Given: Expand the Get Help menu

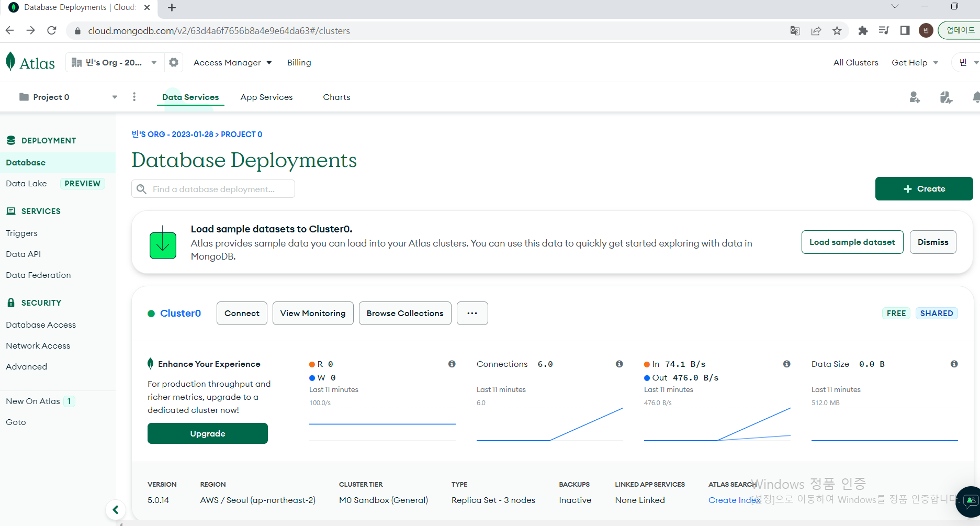Looking at the screenshot, I should (x=915, y=62).
